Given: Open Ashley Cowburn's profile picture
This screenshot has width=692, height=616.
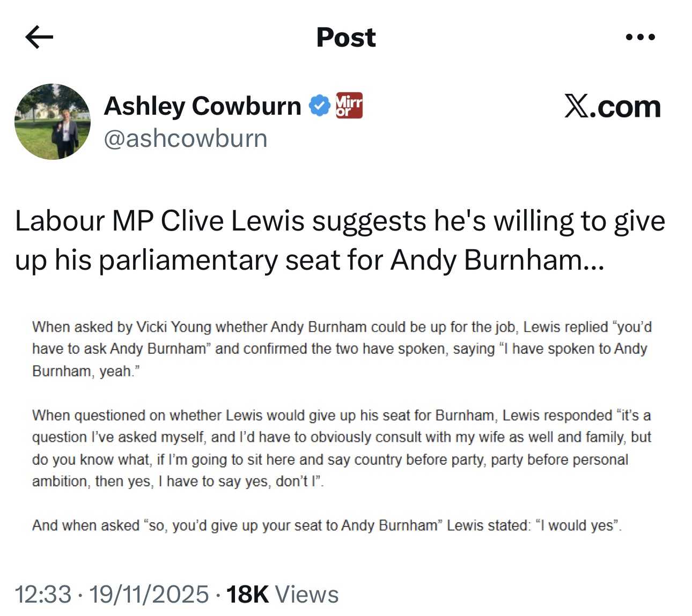Looking at the screenshot, I should tap(53, 122).
